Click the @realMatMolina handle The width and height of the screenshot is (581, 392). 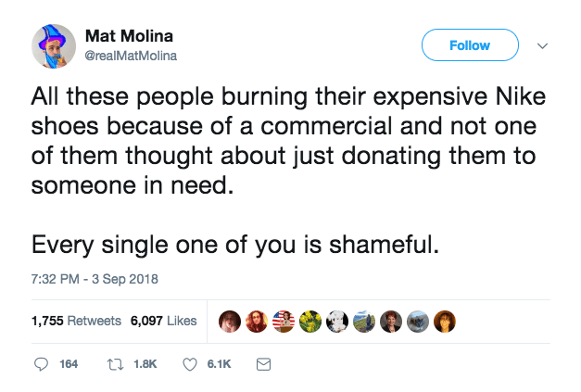131,55
